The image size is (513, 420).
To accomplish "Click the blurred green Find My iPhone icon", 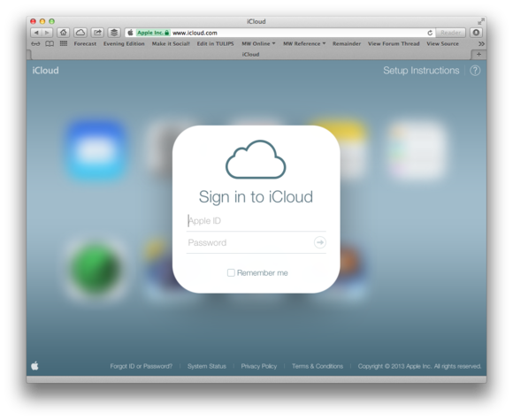I will [x=96, y=268].
